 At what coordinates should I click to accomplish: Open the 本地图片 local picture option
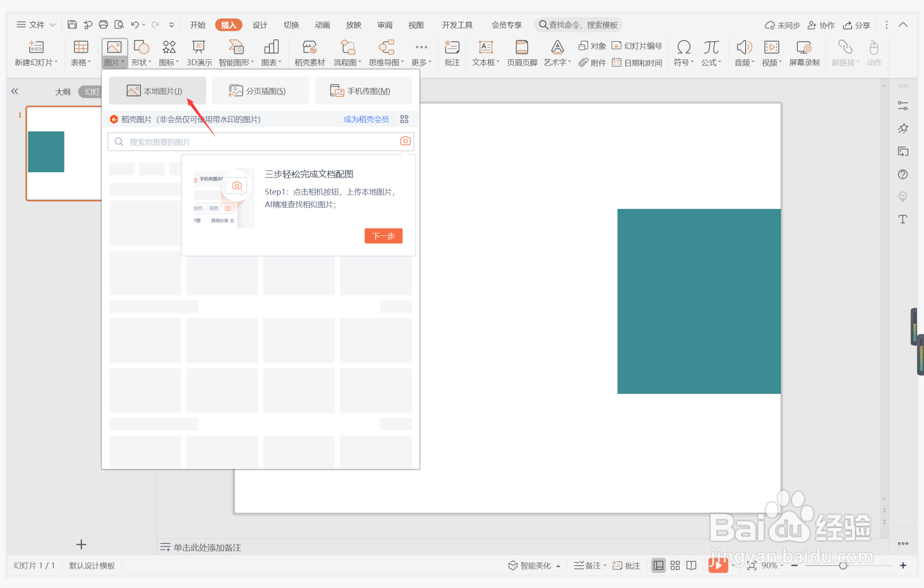(157, 91)
